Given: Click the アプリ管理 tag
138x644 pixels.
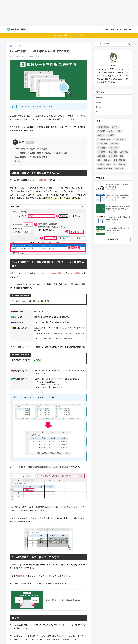Looking at the screenshot, I should [x=101, y=131].
